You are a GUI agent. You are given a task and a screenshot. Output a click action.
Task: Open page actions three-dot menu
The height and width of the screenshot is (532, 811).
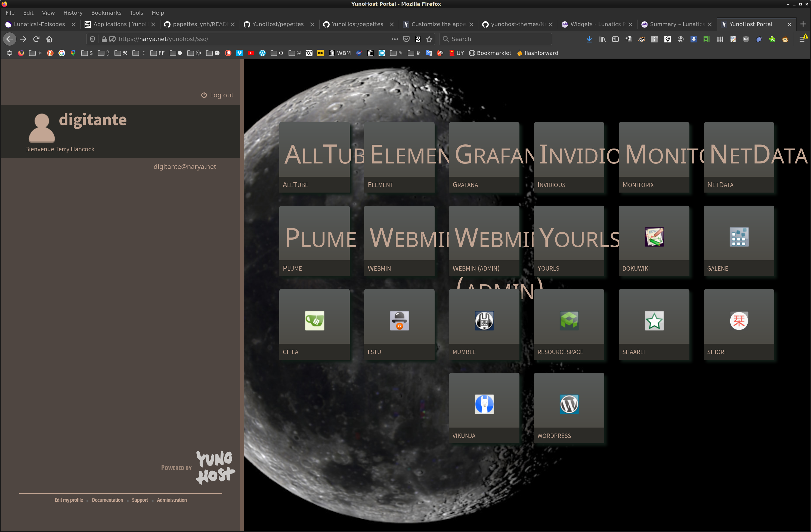coord(395,39)
